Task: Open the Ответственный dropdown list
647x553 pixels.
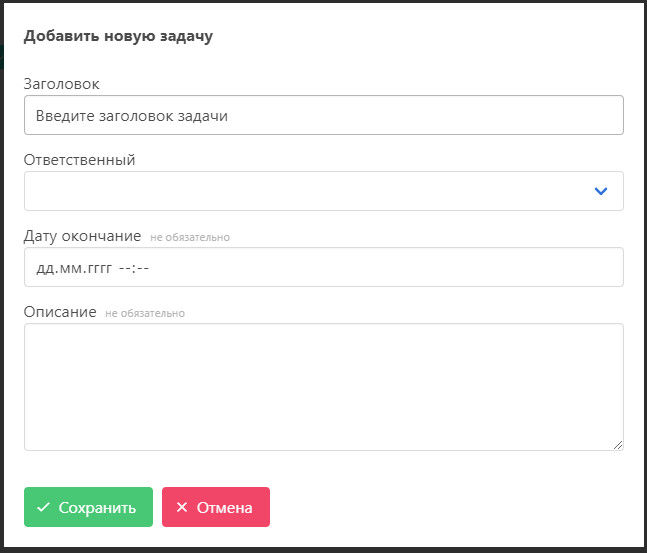Action: 324,191
